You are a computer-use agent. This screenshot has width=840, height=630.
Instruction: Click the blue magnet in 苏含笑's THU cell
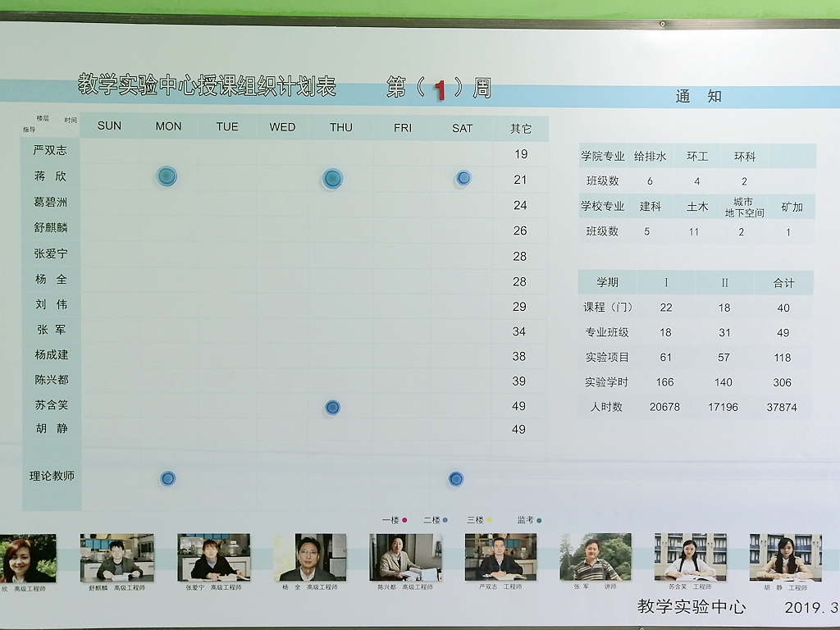332,408
